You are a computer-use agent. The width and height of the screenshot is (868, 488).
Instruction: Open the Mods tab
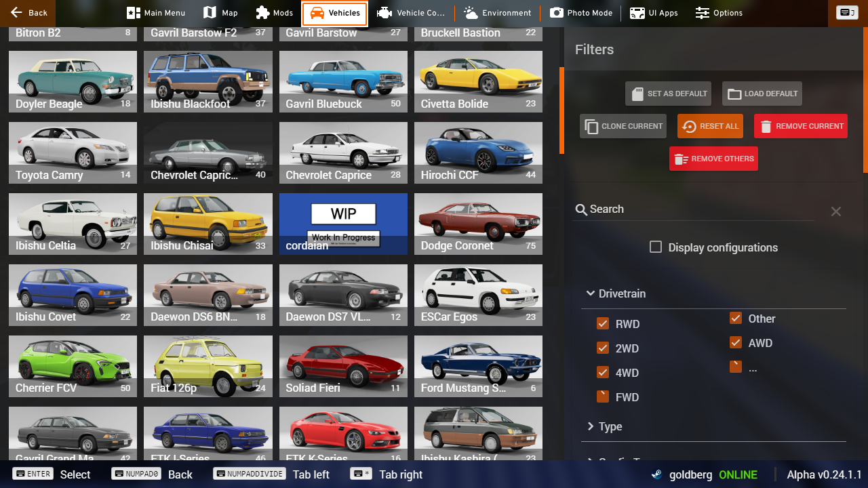pyautogui.click(x=274, y=13)
